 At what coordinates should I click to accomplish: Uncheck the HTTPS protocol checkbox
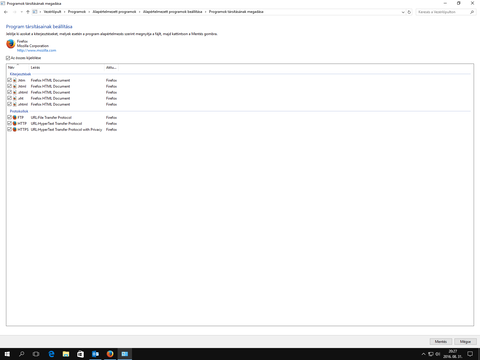click(x=9, y=129)
